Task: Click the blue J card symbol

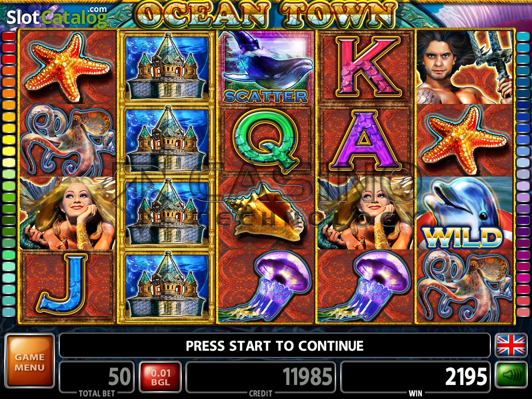Action: coord(67,286)
